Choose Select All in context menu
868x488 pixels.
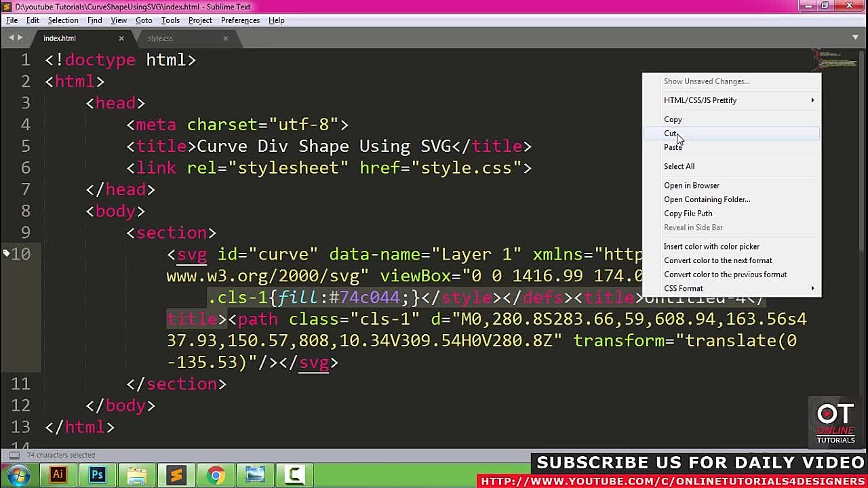pos(732,167)
